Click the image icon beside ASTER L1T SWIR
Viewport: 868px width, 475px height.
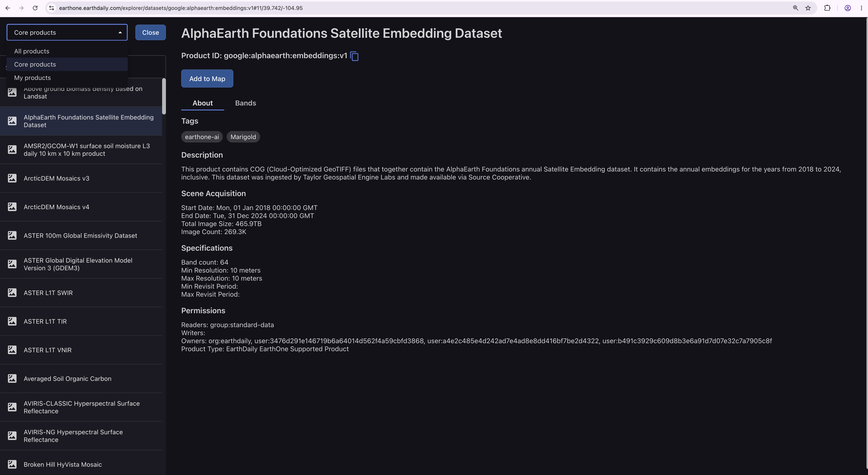[x=12, y=293]
